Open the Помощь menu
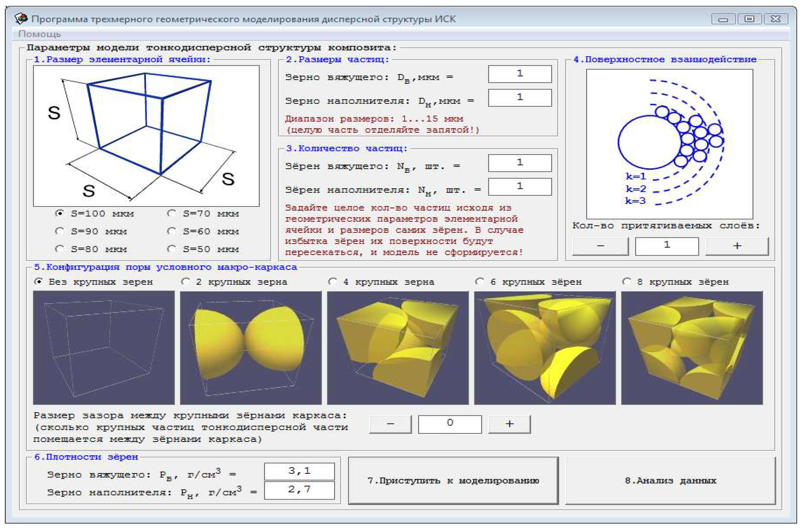803x532 pixels. point(39,34)
